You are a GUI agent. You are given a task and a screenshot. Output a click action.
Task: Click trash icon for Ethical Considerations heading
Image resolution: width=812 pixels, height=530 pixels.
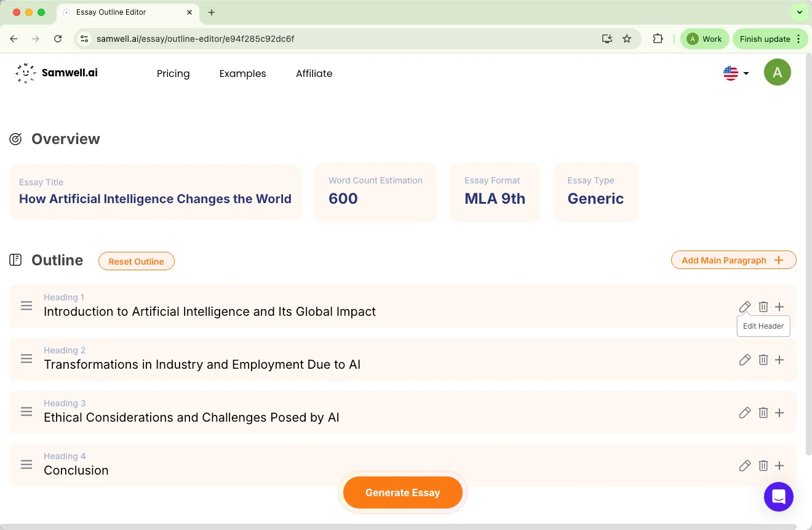point(763,413)
